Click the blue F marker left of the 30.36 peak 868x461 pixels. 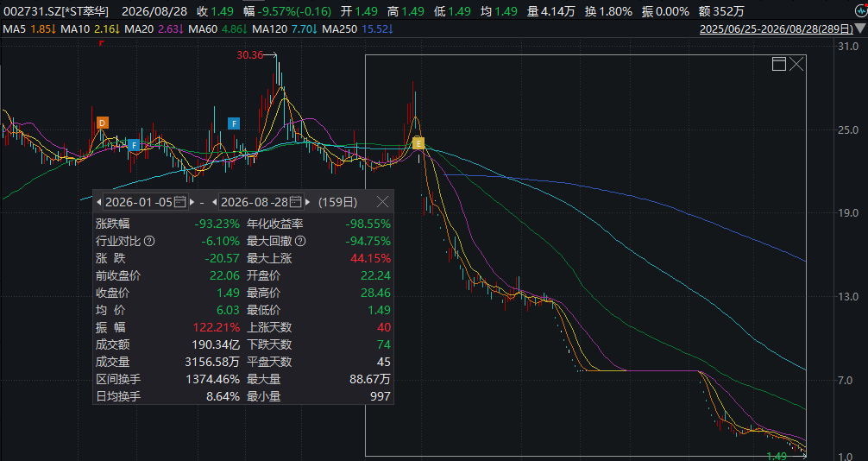234,123
